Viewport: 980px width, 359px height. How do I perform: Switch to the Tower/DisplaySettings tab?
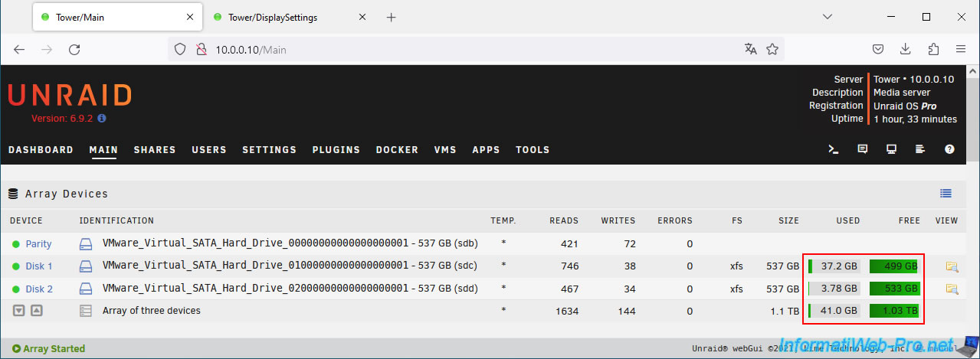[x=273, y=18]
